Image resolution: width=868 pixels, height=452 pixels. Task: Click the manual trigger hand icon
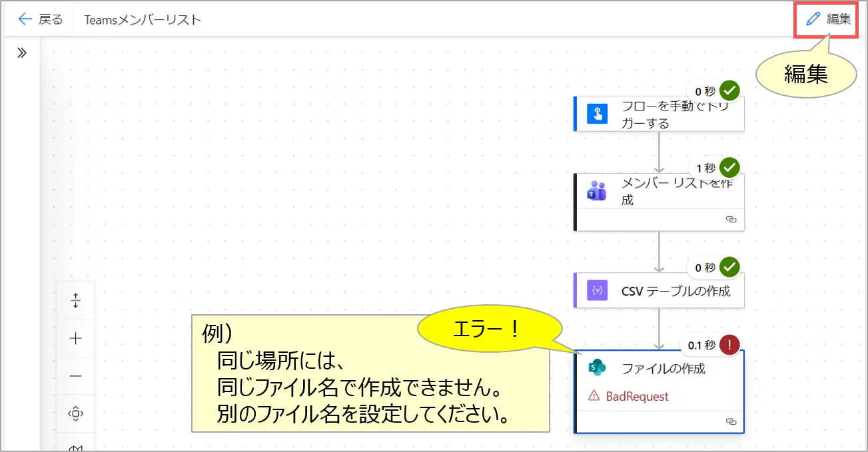[597, 114]
